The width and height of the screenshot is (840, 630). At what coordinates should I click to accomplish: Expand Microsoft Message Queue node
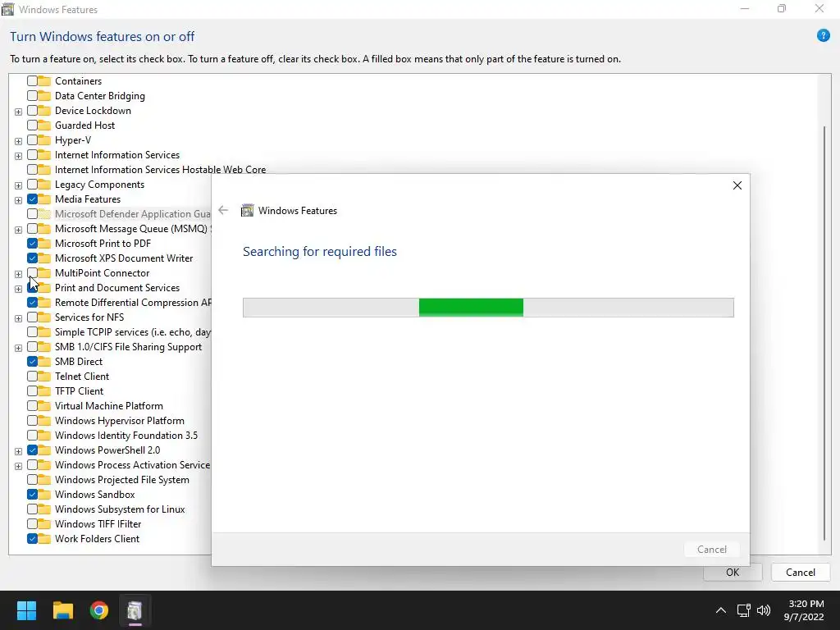(18, 230)
